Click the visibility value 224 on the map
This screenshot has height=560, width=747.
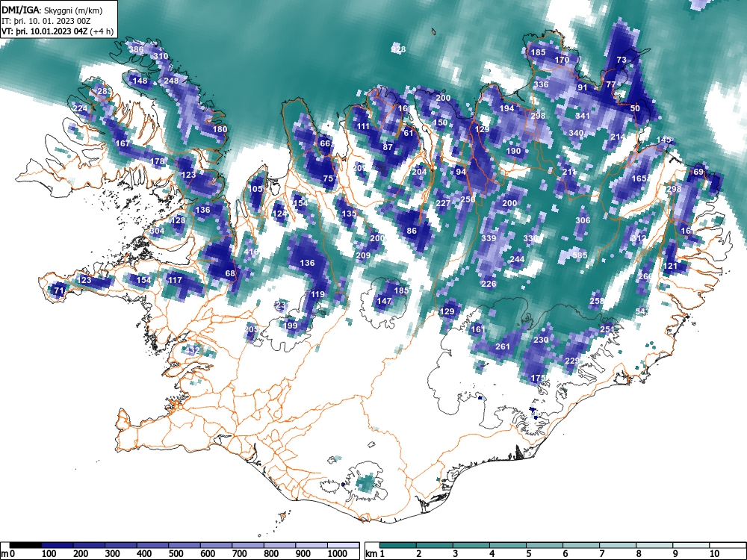[x=80, y=108]
